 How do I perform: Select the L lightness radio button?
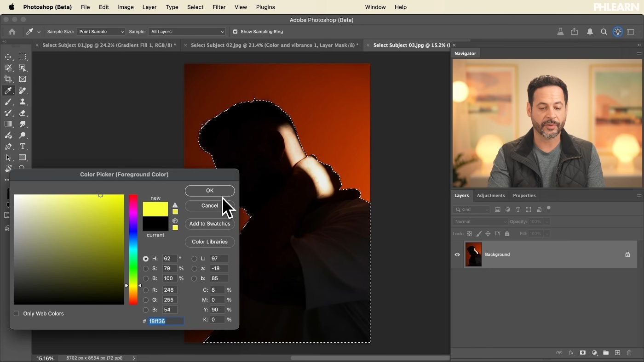(194, 259)
